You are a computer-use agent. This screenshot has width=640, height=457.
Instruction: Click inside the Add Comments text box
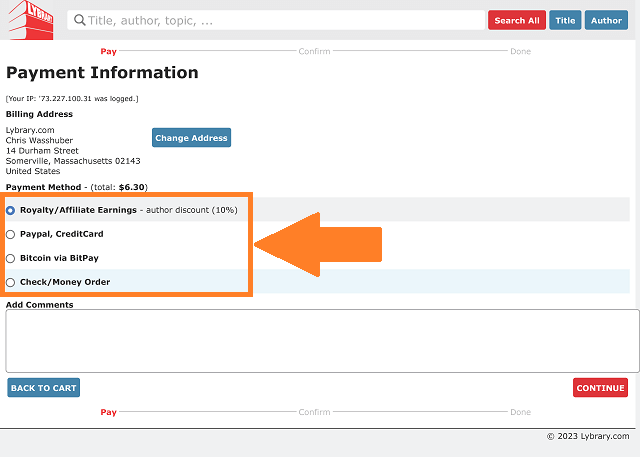tap(322, 341)
